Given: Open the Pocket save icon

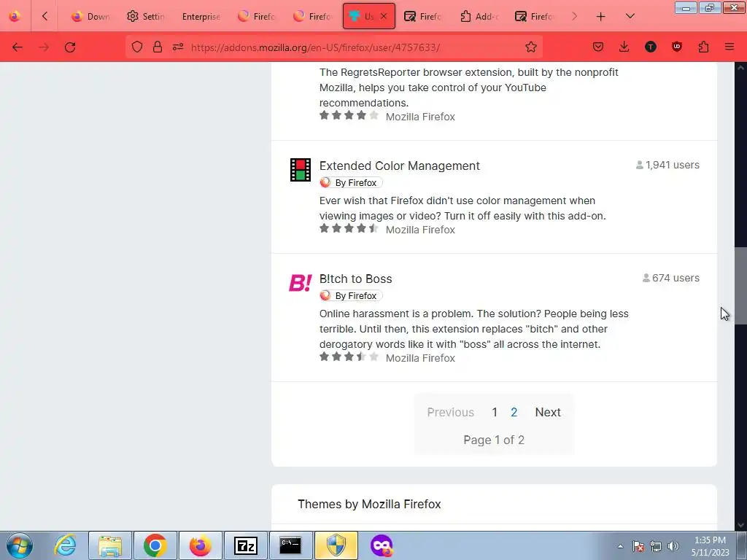Looking at the screenshot, I should [x=598, y=47].
